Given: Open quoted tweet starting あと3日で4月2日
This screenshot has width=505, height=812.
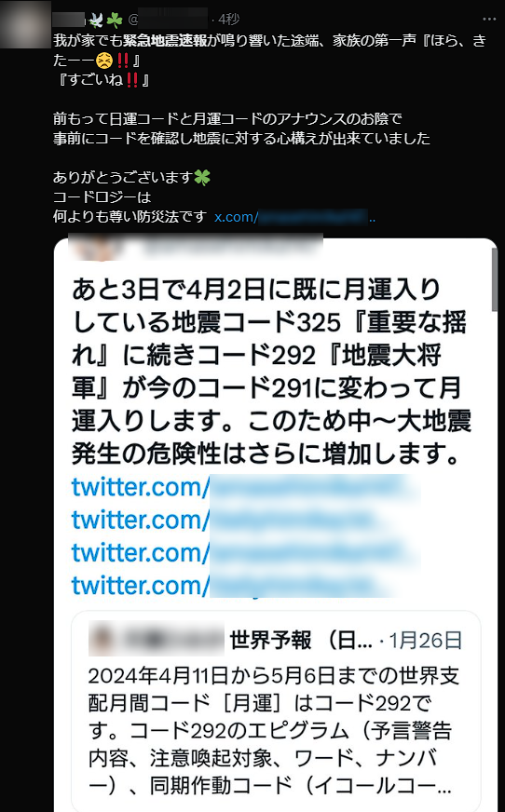Looking at the screenshot, I should tap(271, 371).
